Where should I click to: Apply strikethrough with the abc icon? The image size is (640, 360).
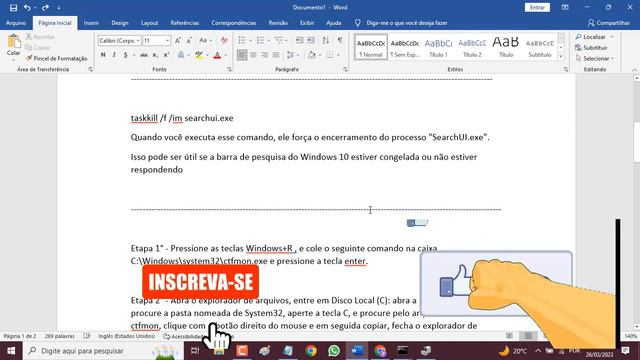[144, 55]
